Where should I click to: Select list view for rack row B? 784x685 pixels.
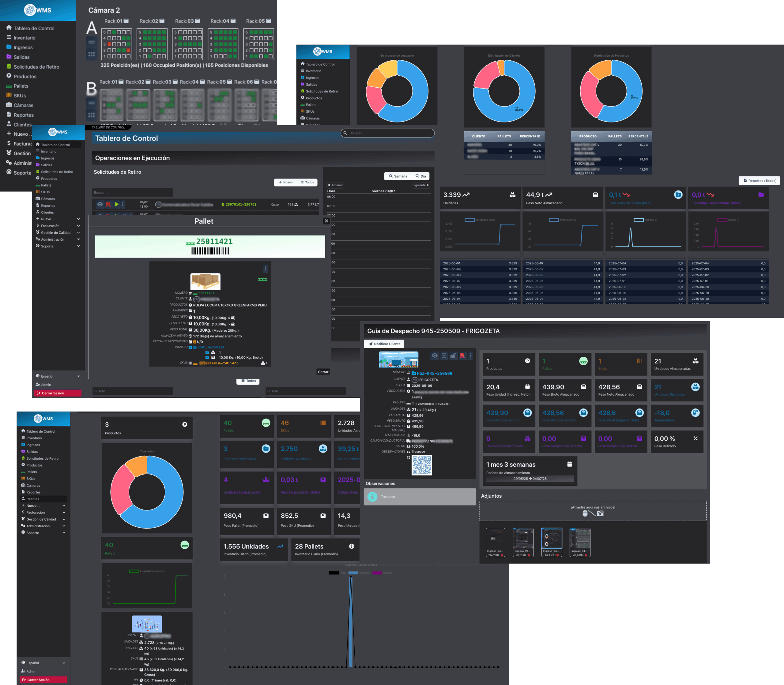(92, 103)
